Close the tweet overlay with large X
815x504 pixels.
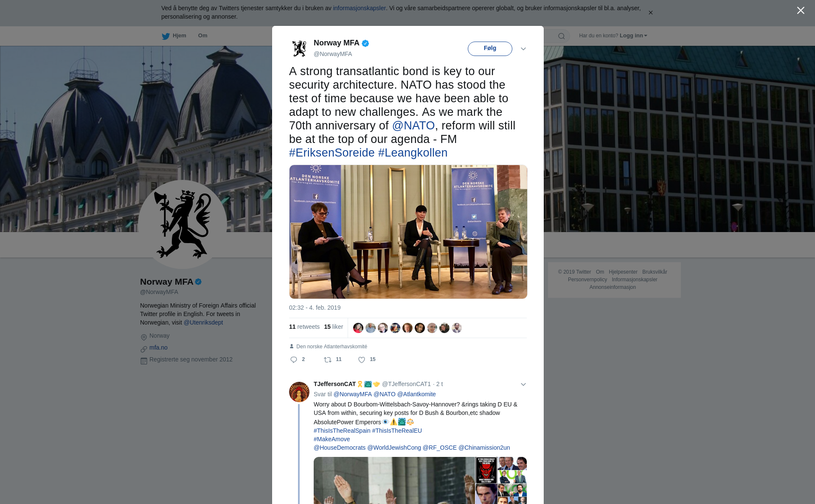point(801,11)
